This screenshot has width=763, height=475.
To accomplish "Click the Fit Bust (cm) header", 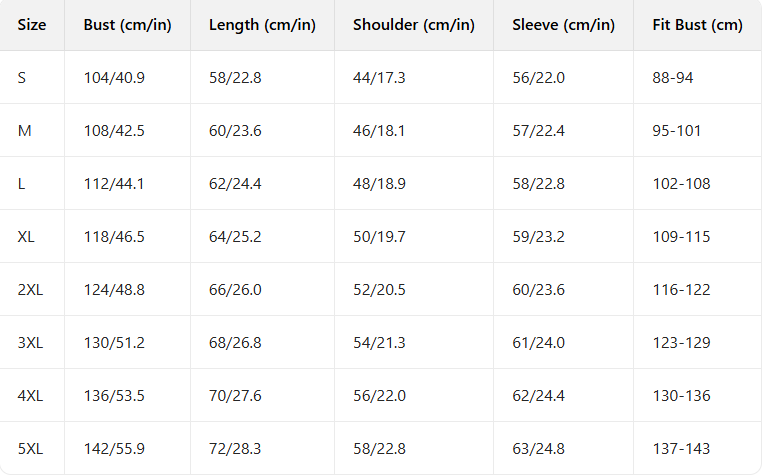I will [x=696, y=25].
